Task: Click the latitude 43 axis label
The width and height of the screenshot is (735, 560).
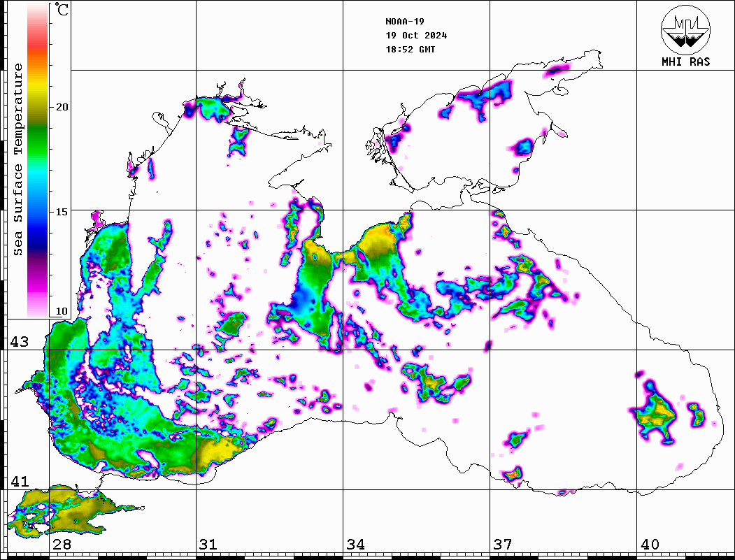Action: (19, 342)
